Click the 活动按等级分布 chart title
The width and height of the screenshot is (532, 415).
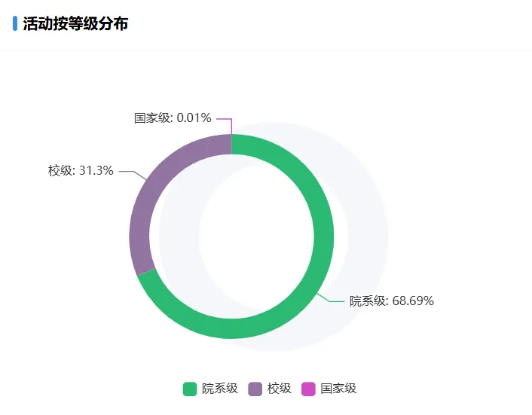point(75,24)
